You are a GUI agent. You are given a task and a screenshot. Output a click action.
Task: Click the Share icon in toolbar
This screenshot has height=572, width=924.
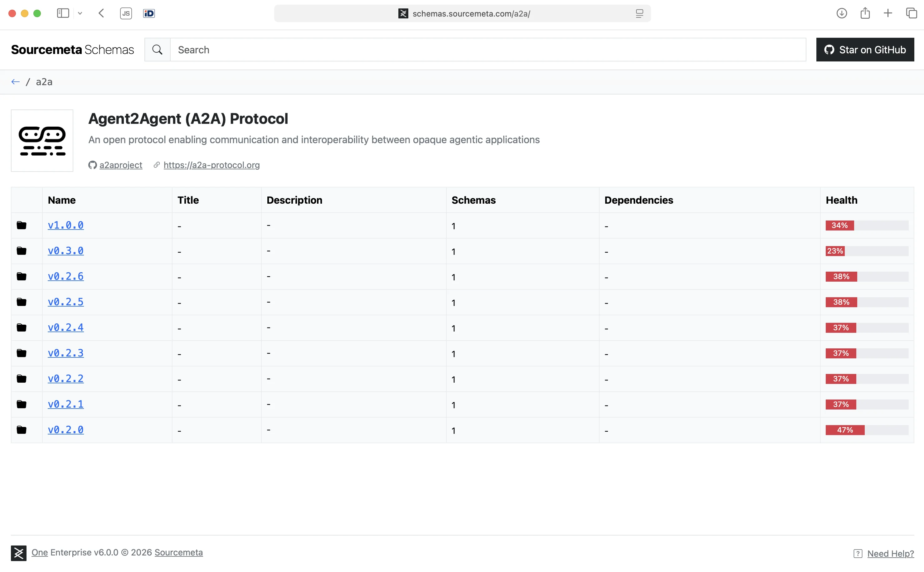pyautogui.click(x=865, y=13)
